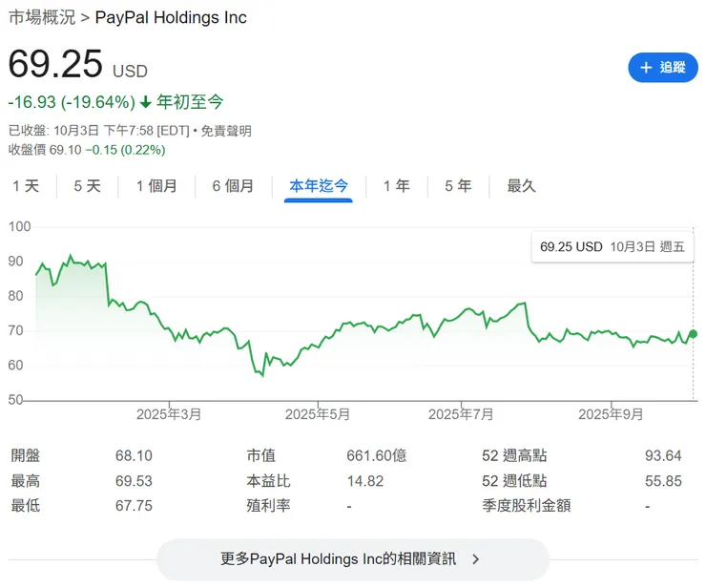Image resolution: width=706 pixels, height=588 pixels.
Task: Click the 市值 value 661.60億
Action: click(377, 455)
